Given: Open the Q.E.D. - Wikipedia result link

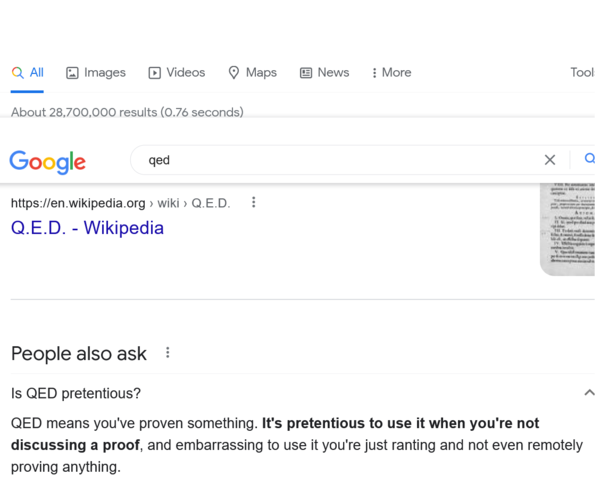Looking at the screenshot, I should pyautogui.click(x=87, y=228).
